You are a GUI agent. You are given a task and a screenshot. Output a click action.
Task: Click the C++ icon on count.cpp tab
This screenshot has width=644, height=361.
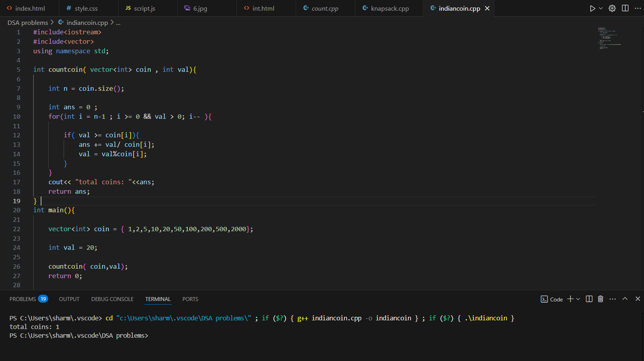tap(305, 9)
